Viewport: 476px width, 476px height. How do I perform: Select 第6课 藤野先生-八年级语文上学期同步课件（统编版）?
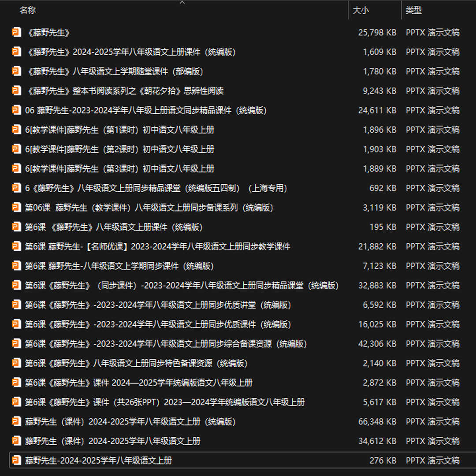point(120,266)
